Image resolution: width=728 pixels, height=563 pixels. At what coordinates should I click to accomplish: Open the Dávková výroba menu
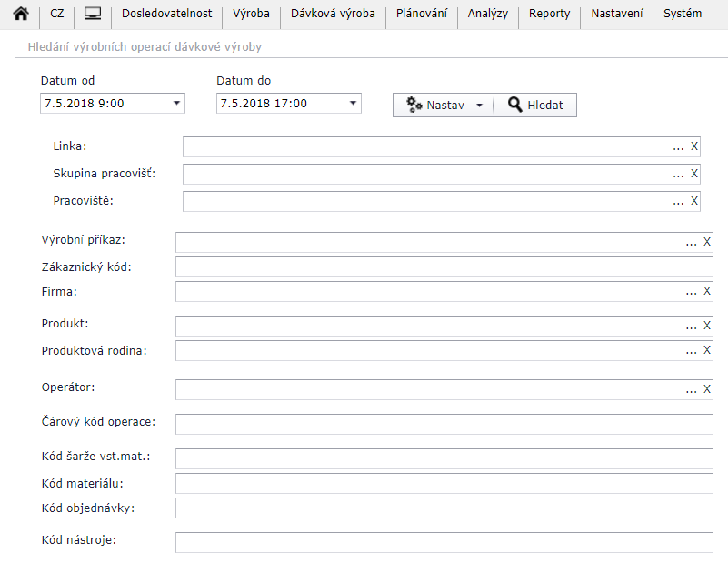(x=332, y=15)
